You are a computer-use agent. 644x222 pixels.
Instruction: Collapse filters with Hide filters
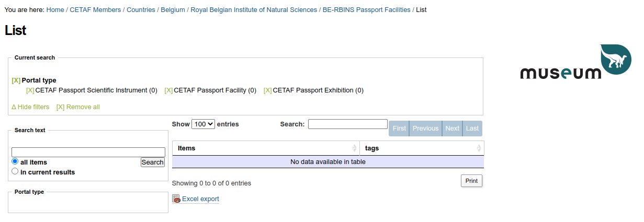(x=30, y=107)
